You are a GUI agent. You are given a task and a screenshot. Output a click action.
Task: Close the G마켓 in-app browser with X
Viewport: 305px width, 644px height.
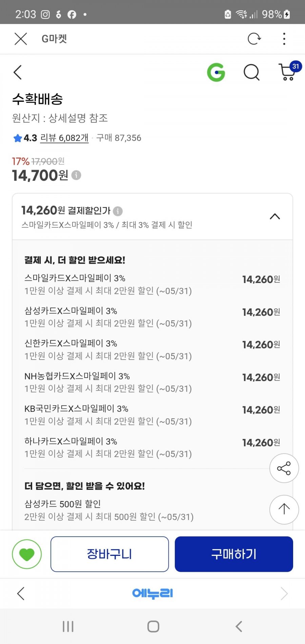(x=21, y=39)
